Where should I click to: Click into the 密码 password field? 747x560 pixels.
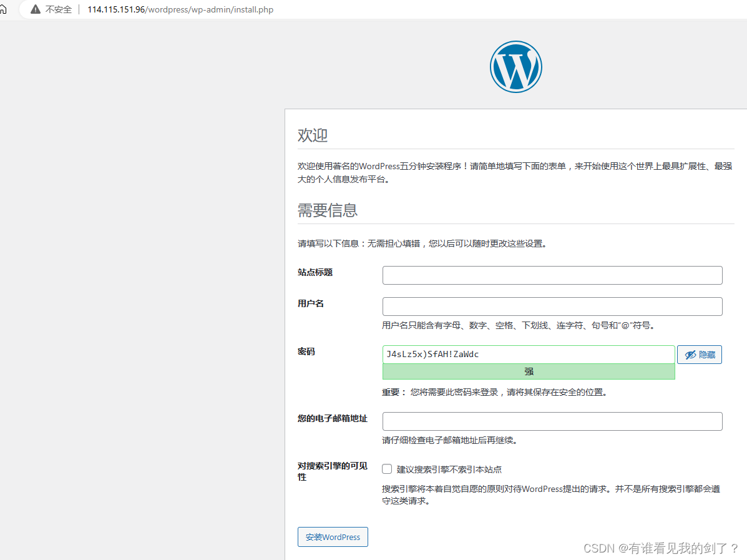529,355
